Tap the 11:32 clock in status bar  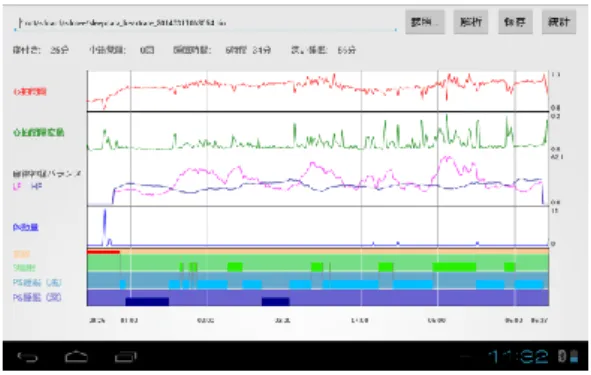coord(518,356)
